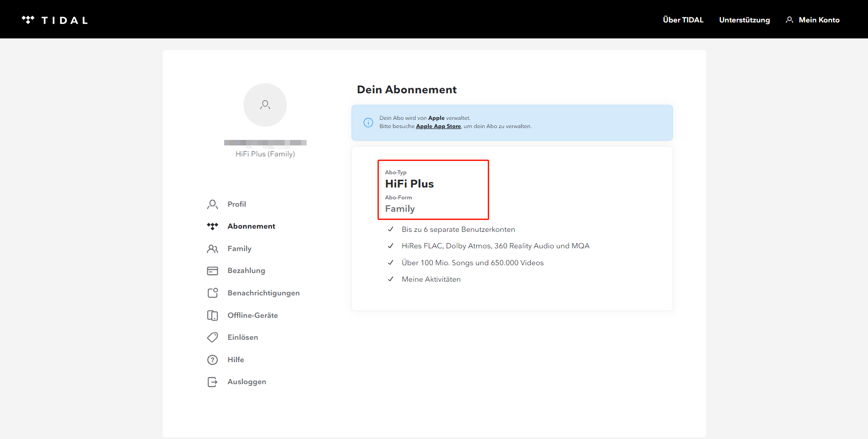Click checkmark beside Meine Aktivitäten
Viewport: 868px width, 439px height.
390,279
